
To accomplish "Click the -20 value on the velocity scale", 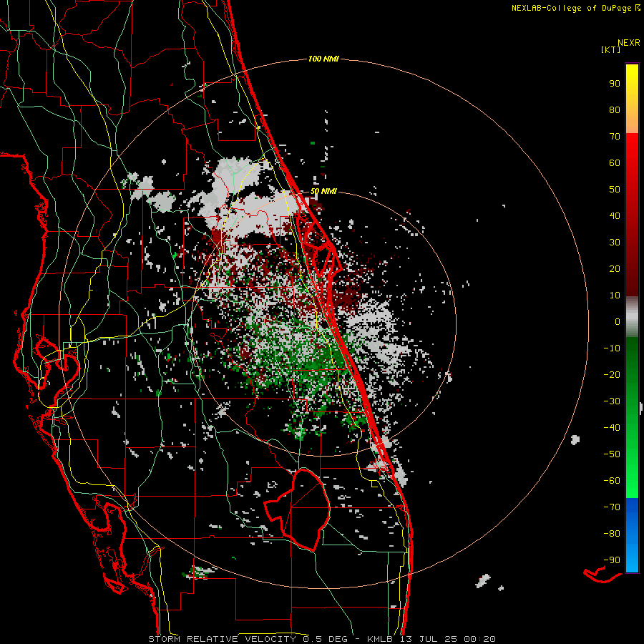I will point(612,375).
